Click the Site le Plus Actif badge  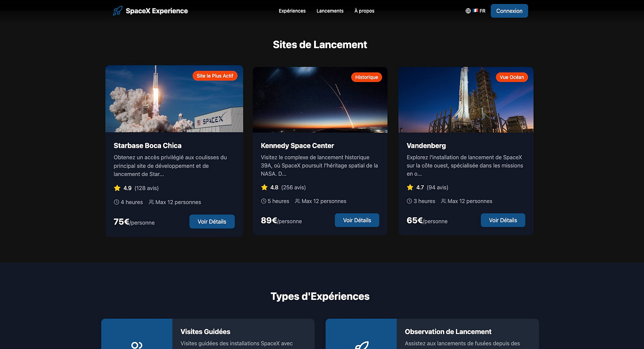click(x=215, y=76)
